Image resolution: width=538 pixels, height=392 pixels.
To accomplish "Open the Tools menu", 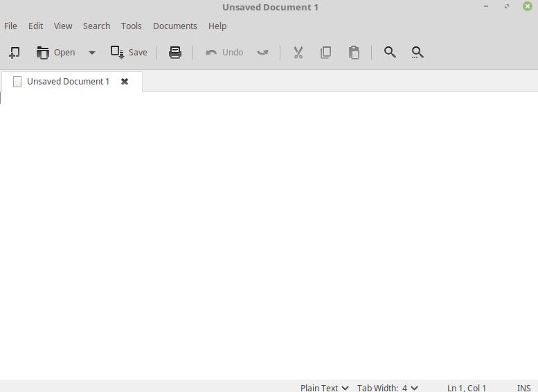I will [x=131, y=26].
